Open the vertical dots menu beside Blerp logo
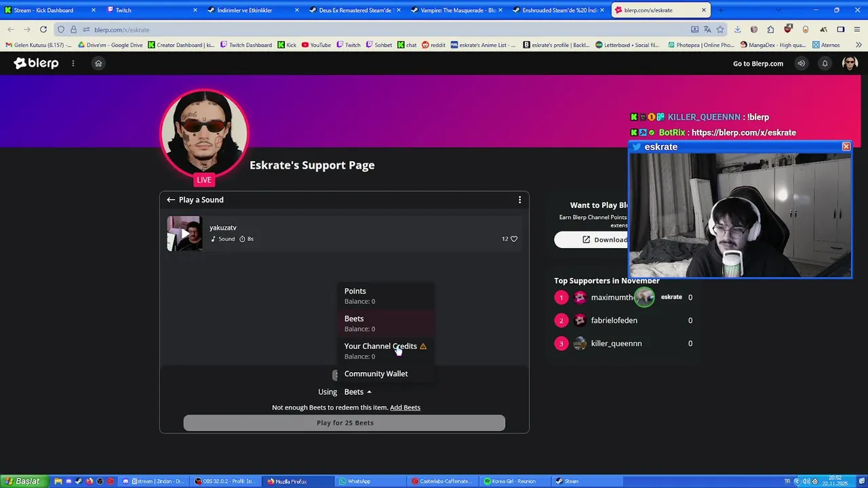Screen dimensions: 868x488 pyautogui.click(x=73, y=63)
